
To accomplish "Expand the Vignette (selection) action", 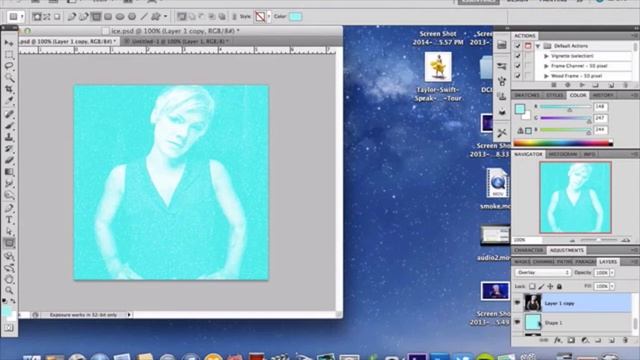I will point(546,56).
